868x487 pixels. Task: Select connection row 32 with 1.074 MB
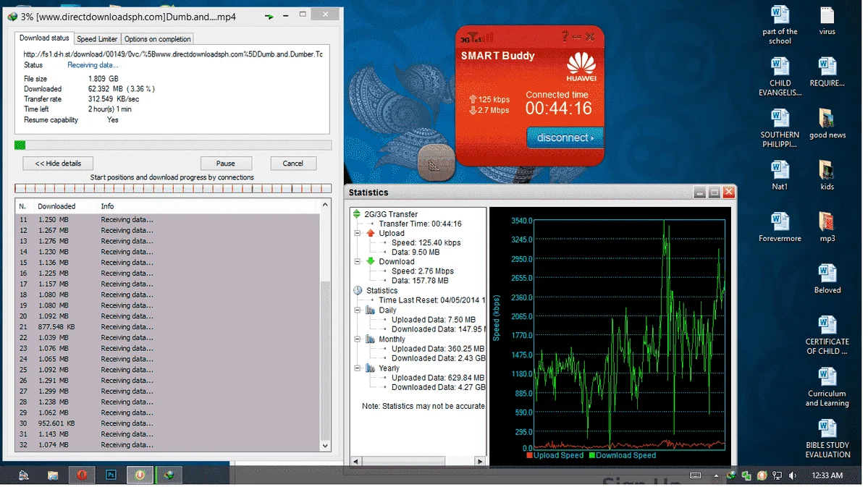point(167,445)
